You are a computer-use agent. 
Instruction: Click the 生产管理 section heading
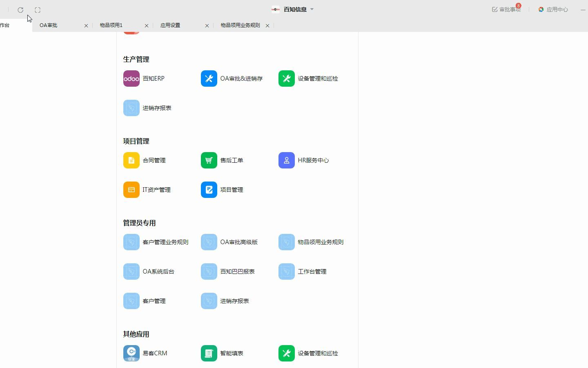coord(136,59)
